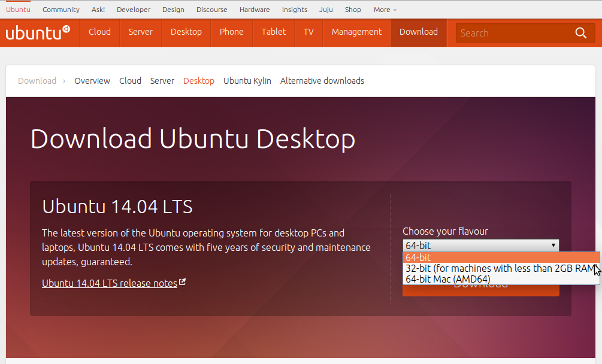Viewport: 602px width, 364px height.
Task: Choose the 32-bit option for low RAM
Action: click(x=501, y=268)
